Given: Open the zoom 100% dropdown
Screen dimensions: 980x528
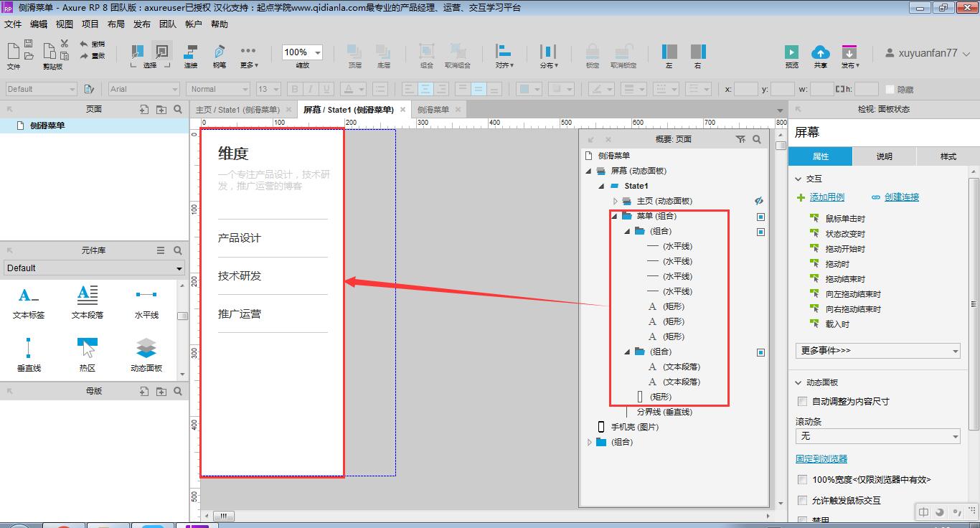Looking at the screenshot, I should click(317, 52).
